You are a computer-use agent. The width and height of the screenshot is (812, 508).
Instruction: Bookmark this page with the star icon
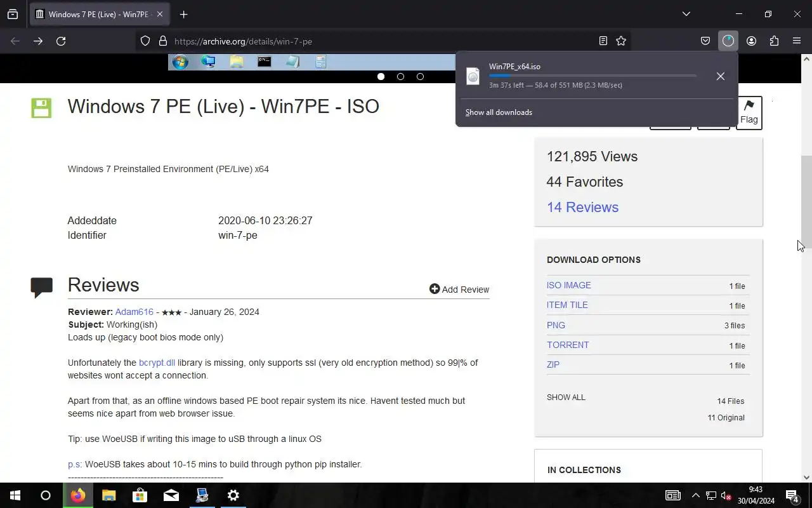621,41
